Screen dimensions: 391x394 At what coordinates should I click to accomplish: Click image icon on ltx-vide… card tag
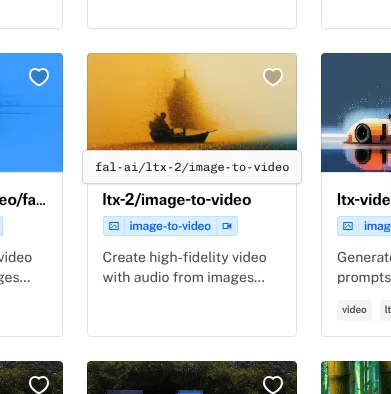click(x=348, y=226)
